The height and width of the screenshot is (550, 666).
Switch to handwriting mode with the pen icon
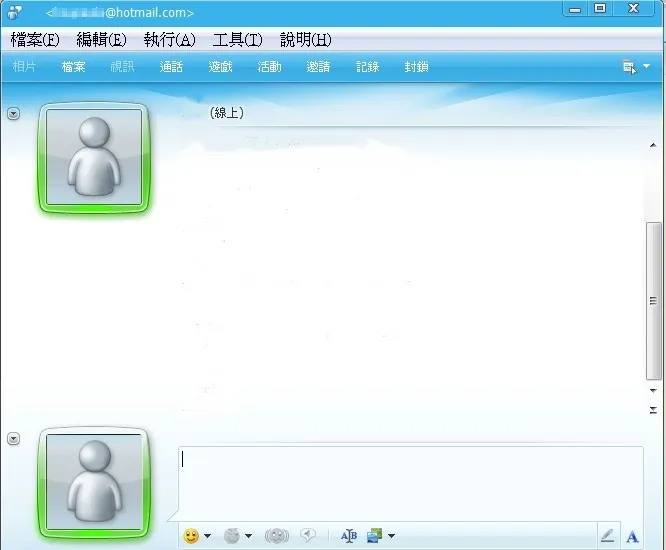coord(607,536)
